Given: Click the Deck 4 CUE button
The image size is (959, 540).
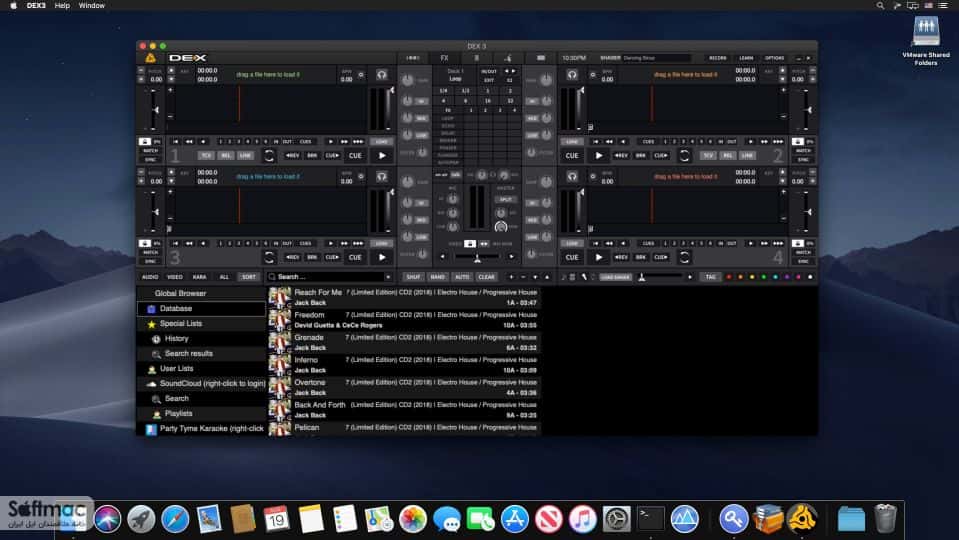Looking at the screenshot, I should click(x=572, y=257).
